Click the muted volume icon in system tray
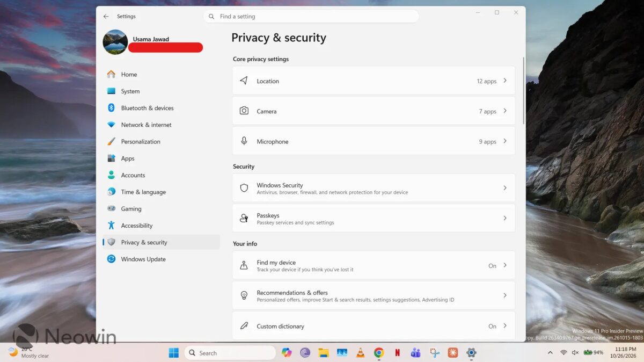Viewport: 644px width, 362px height. point(575,353)
